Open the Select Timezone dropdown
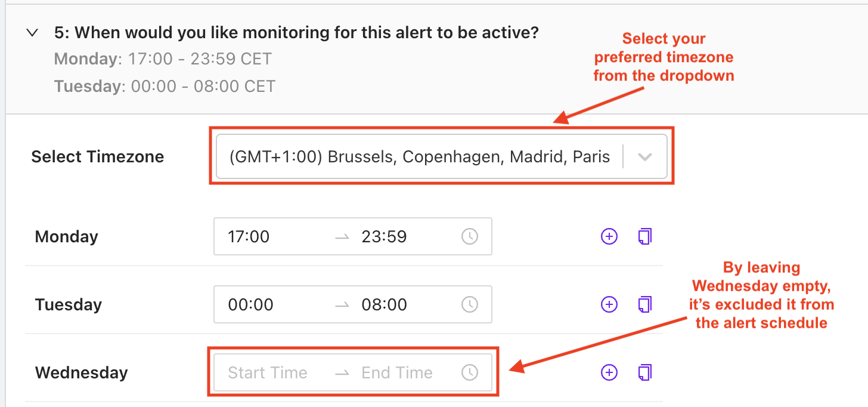The image size is (868, 407). (x=419, y=157)
